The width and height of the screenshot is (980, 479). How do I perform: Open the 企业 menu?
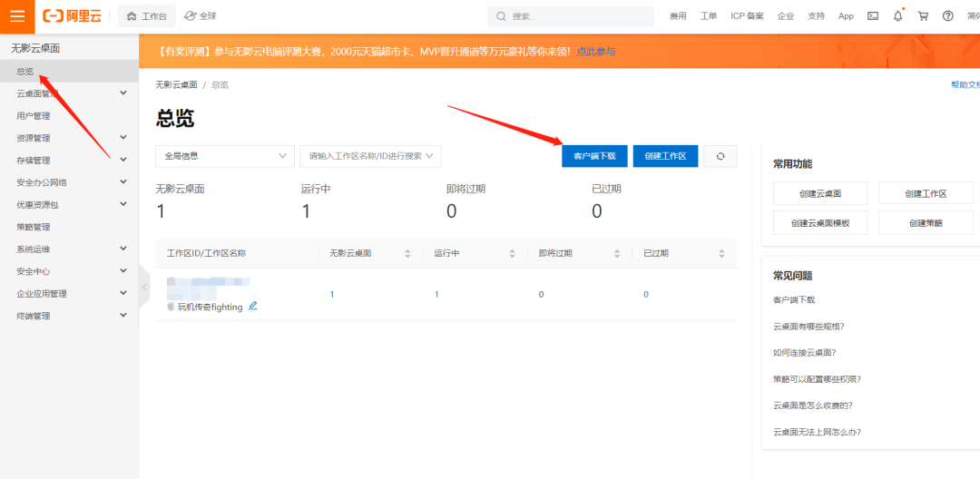click(786, 16)
